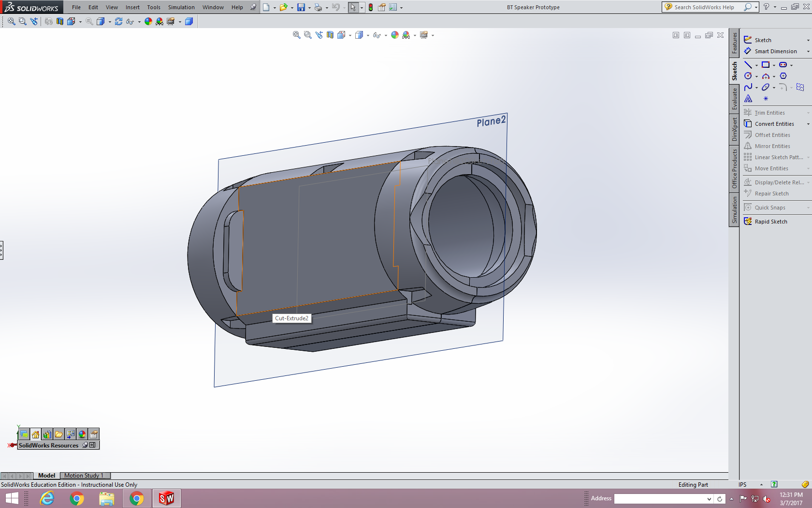Viewport: 812px width, 508px height.
Task: Select the Line sketch tool
Action: point(749,65)
